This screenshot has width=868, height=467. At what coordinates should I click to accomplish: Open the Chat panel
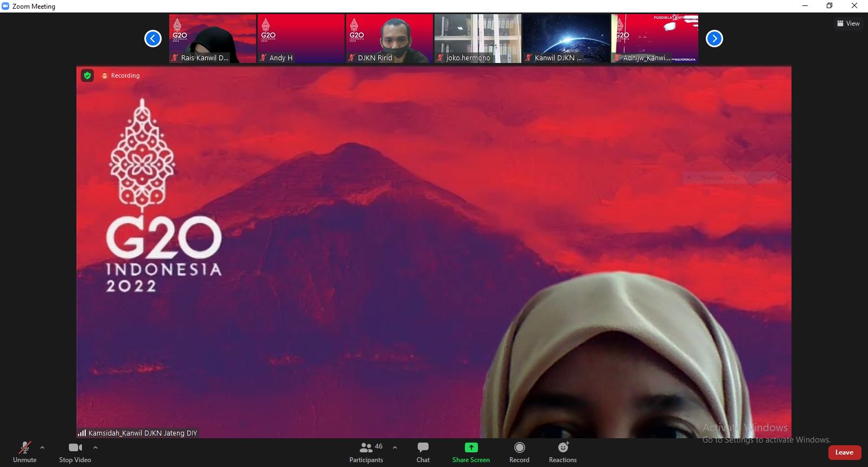[x=423, y=452]
